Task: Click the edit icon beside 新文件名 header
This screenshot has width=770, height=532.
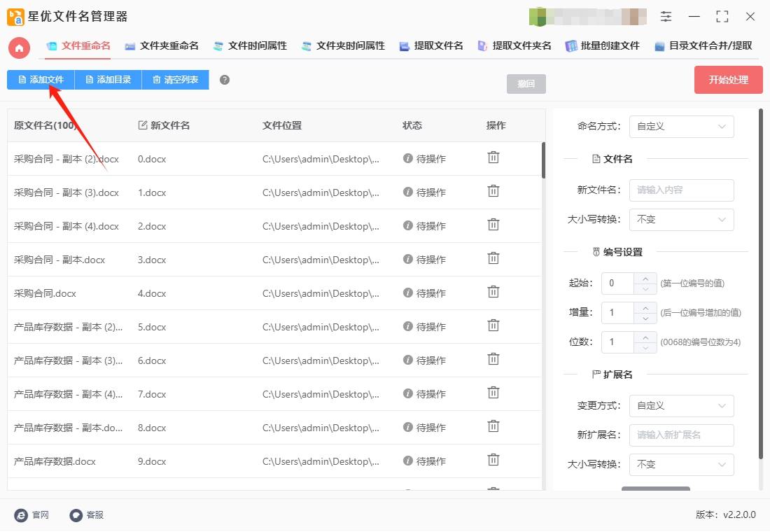Action: tap(142, 125)
